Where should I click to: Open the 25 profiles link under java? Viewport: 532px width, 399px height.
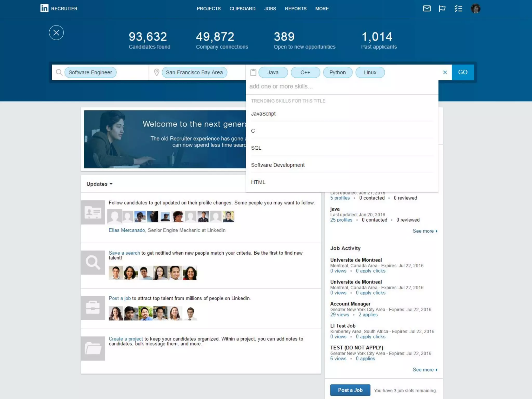[341, 220]
